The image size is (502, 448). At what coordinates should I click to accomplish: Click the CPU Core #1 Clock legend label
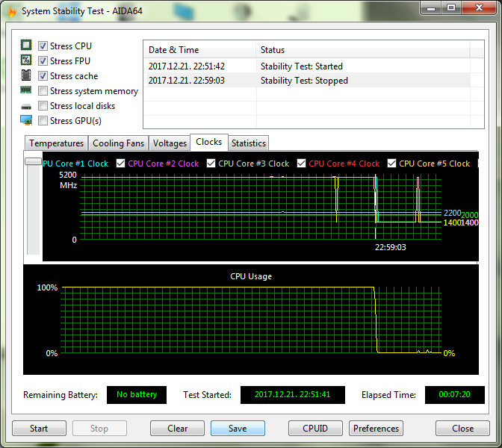75,164
